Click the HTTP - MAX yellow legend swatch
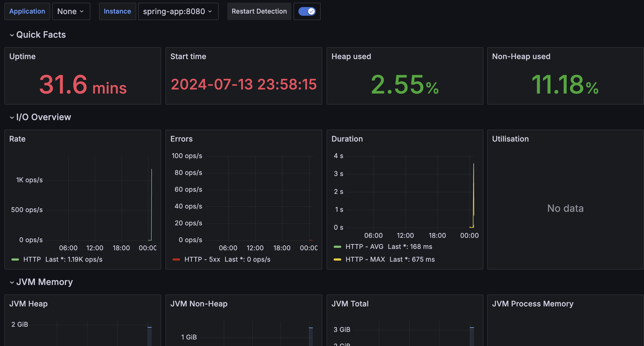The height and width of the screenshot is (346, 644). [x=337, y=259]
